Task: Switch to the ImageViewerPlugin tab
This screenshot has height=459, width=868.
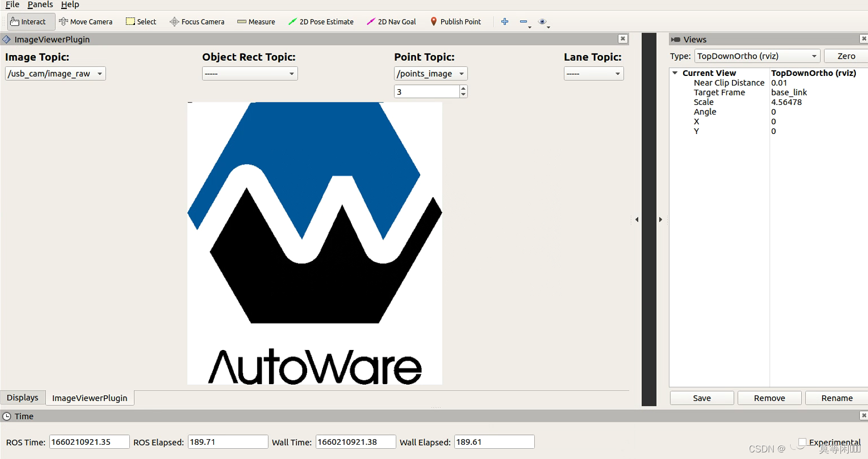Action: click(x=90, y=398)
